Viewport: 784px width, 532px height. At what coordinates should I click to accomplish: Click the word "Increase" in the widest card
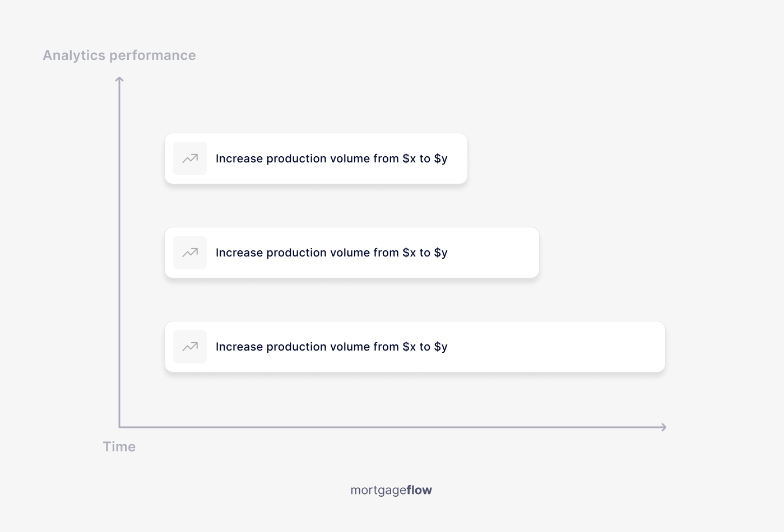239,347
